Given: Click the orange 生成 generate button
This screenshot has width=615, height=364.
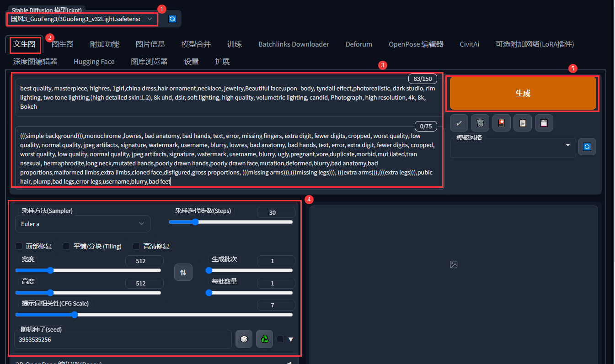Looking at the screenshot, I should [523, 93].
